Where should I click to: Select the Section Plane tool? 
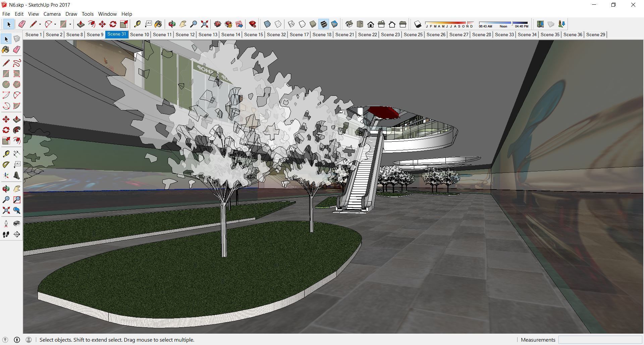point(17,234)
